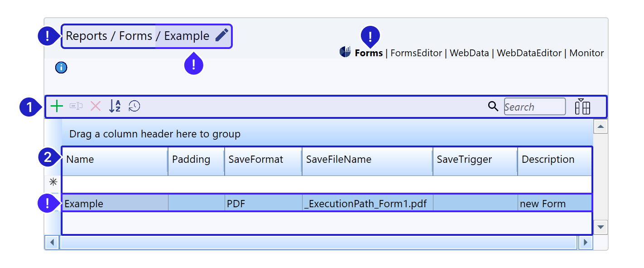Click the SaveFileName column header
Screen dimensions: 644x268
(x=367, y=160)
